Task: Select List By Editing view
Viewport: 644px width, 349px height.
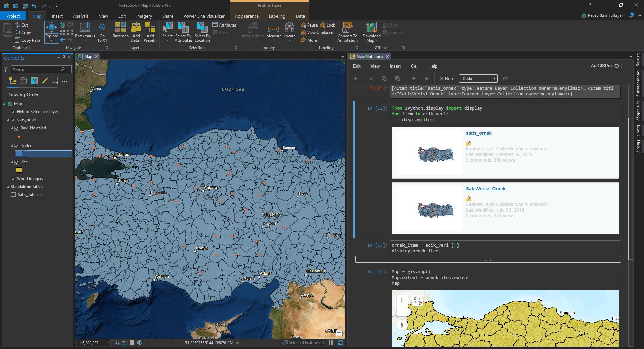Action: click(45, 81)
